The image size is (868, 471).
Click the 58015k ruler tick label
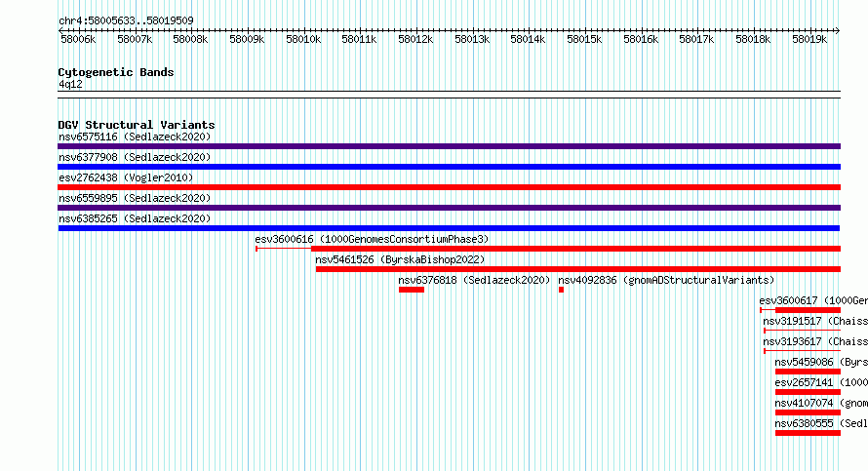(584, 39)
